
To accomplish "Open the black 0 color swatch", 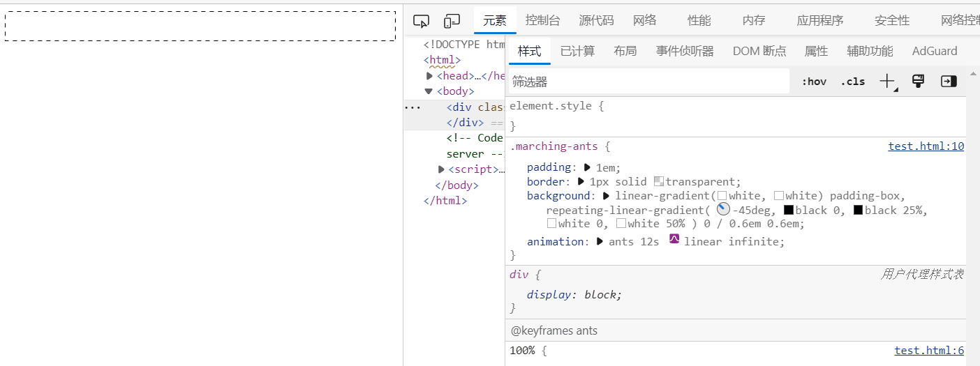I will coord(788,210).
